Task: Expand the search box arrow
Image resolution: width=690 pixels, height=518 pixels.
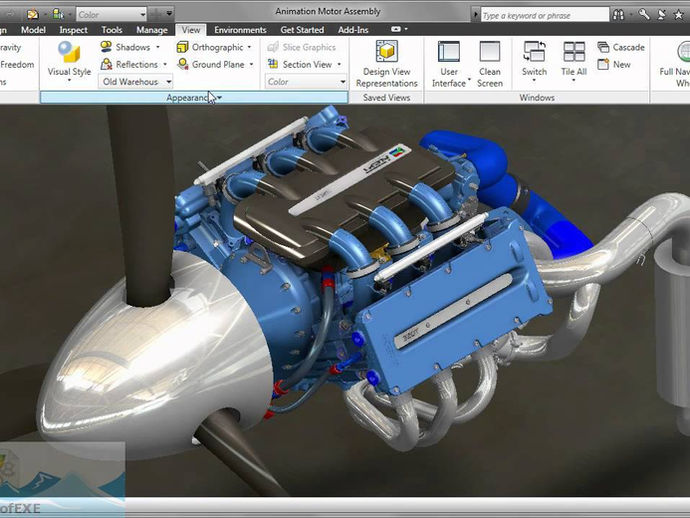Action: tap(475, 15)
